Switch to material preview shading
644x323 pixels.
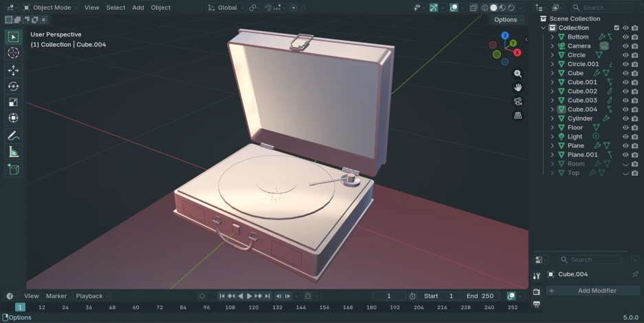point(502,8)
